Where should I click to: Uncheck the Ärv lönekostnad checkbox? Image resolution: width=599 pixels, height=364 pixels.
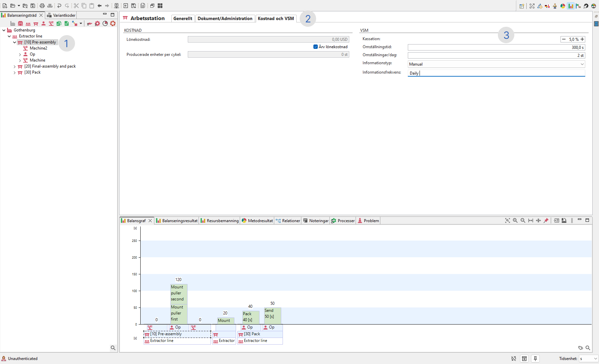point(315,47)
